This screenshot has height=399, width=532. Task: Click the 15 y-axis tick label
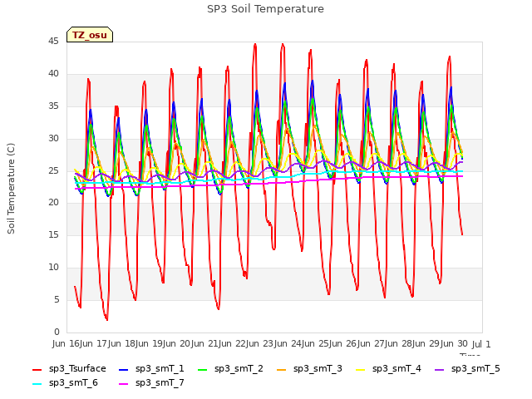point(53,234)
